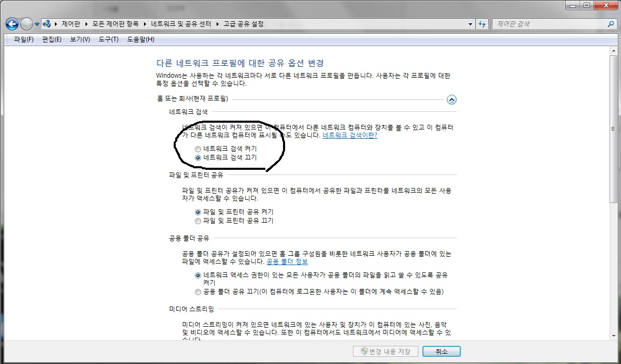Close the window

606,5
